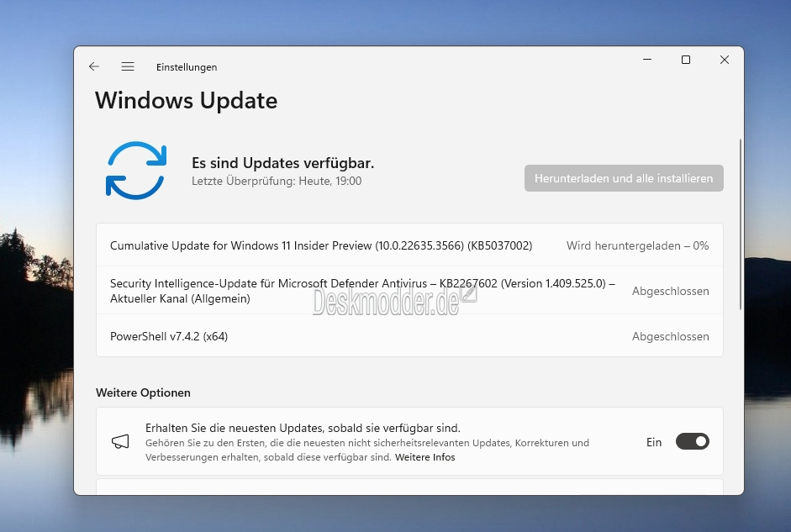Click Abgeschlossen status of PowerShell update
Viewport: 791px width, 532px height.
click(x=671, y=336)
